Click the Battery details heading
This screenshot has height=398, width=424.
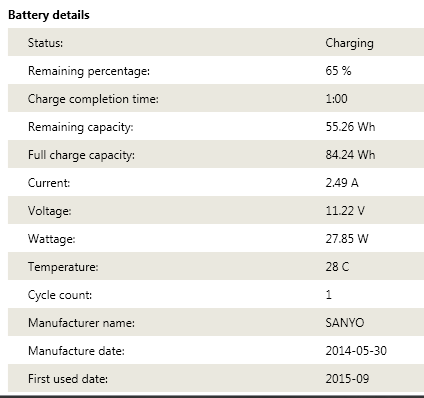(49, 15)
